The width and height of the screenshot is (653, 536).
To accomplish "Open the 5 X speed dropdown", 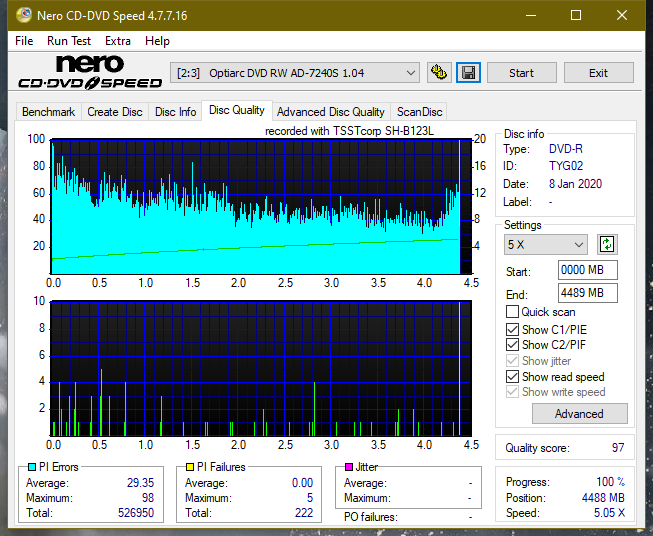I will [546, 244].
